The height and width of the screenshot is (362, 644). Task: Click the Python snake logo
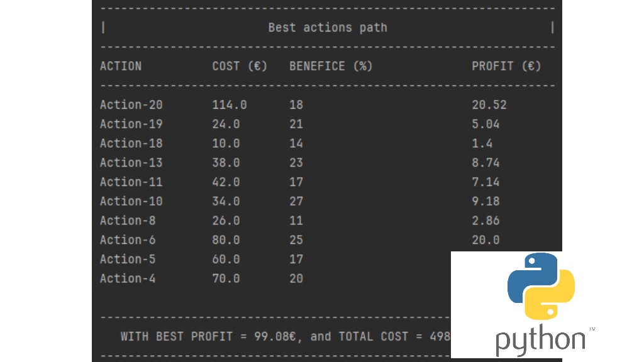[x=541, y=285]
